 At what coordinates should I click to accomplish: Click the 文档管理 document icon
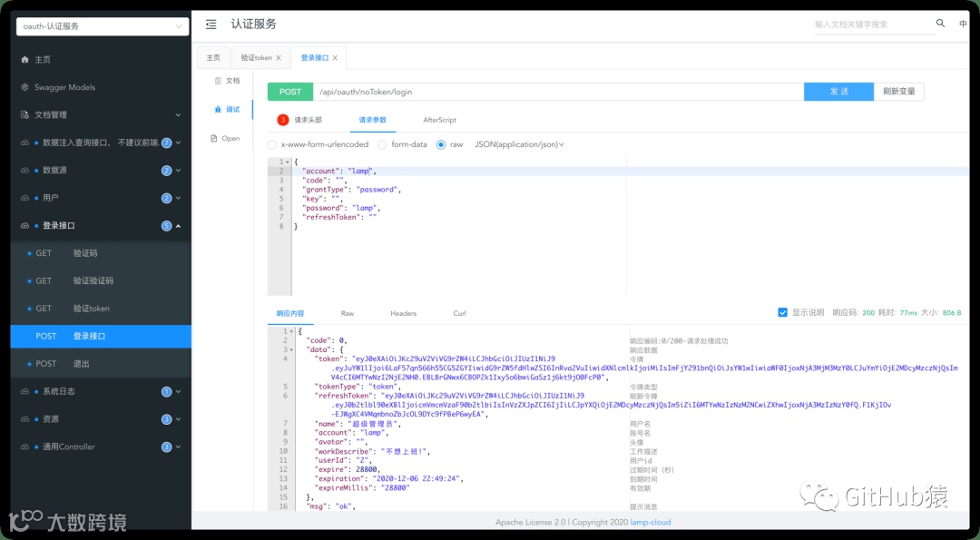[x=25, y=115]
